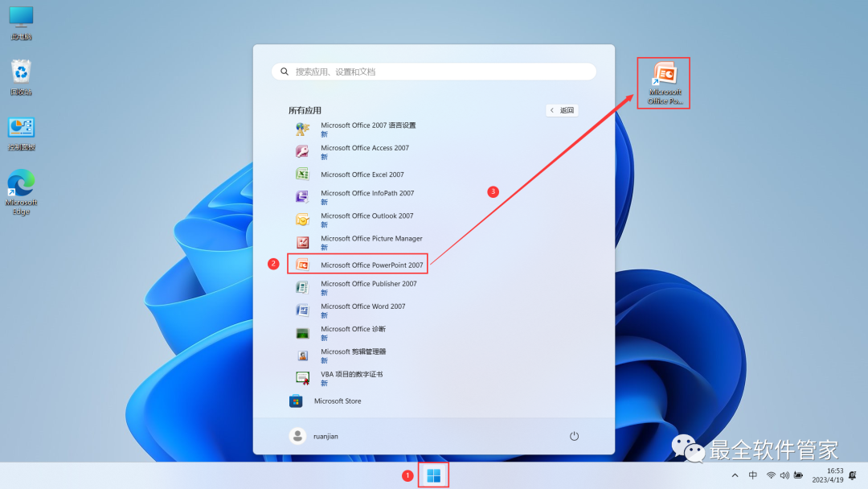Click the Excel 2007 icon
This screenshot has width=868, height=489.
[x=302, y=175]
